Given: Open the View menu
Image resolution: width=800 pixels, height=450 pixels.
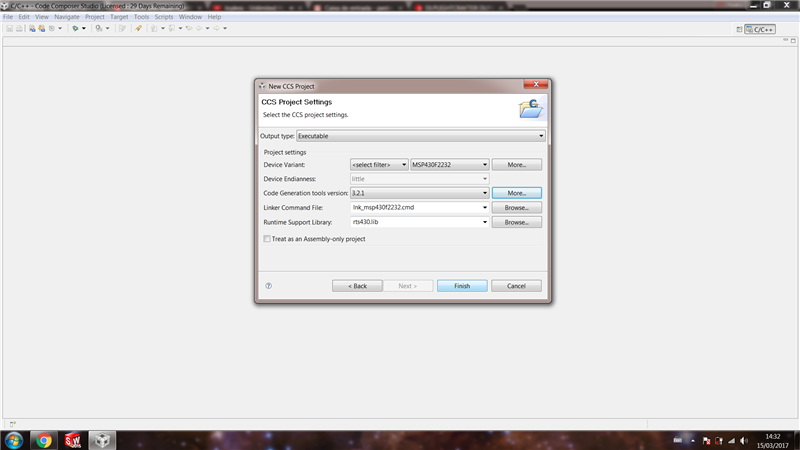Looking at the screenshot, I should (42, 17).
